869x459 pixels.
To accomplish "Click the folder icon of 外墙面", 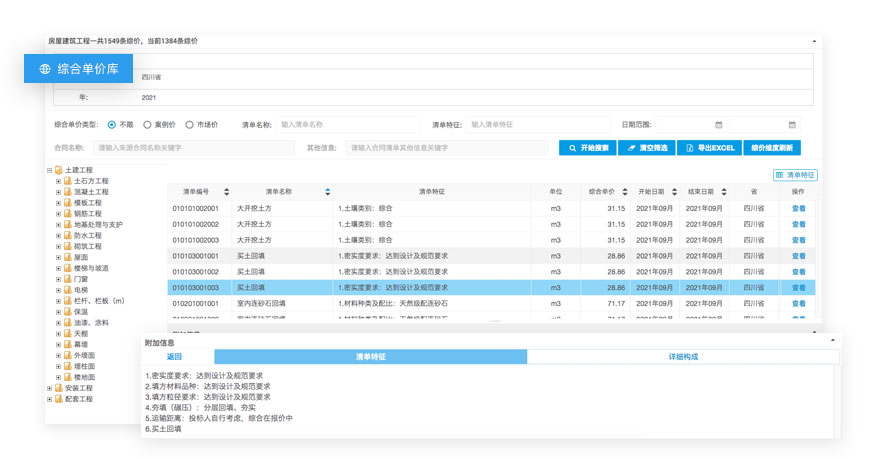I will coord(68,355).
